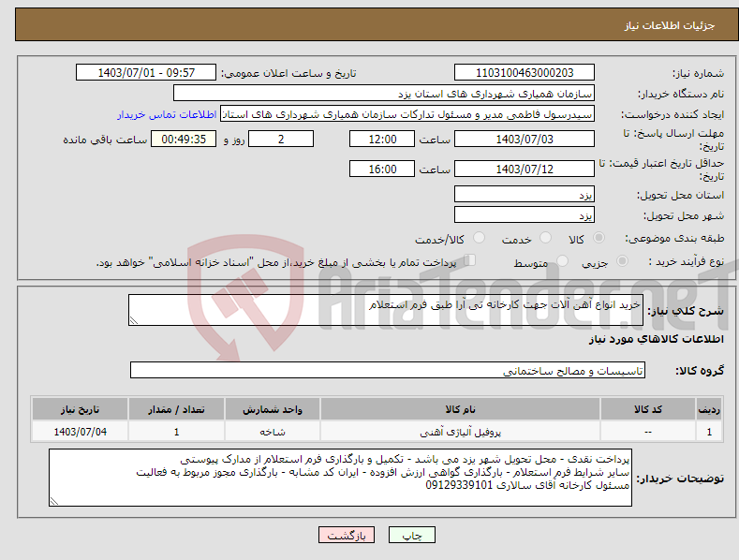Click the resize grip of description text area
The width and height of the screenshot is (739, 560).
(x=134, y=320)
